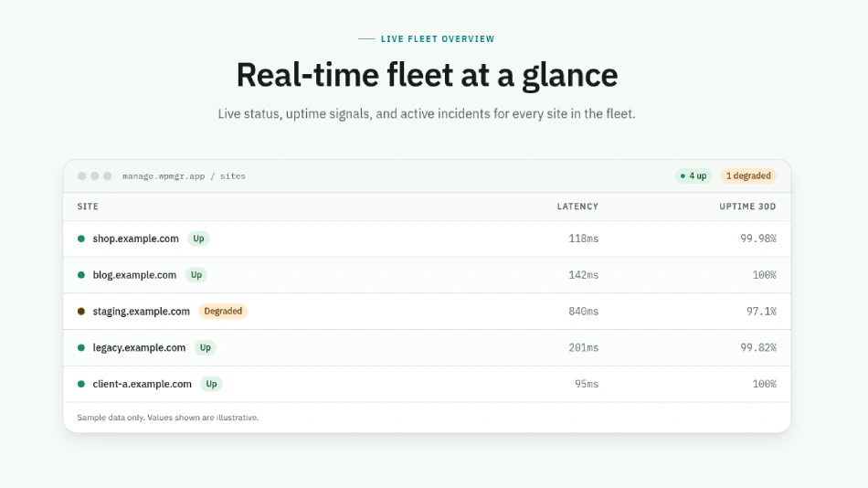Click the first gray window dot
The width and height of the screenshot is (868, 488).
click(x=82, y=176)
